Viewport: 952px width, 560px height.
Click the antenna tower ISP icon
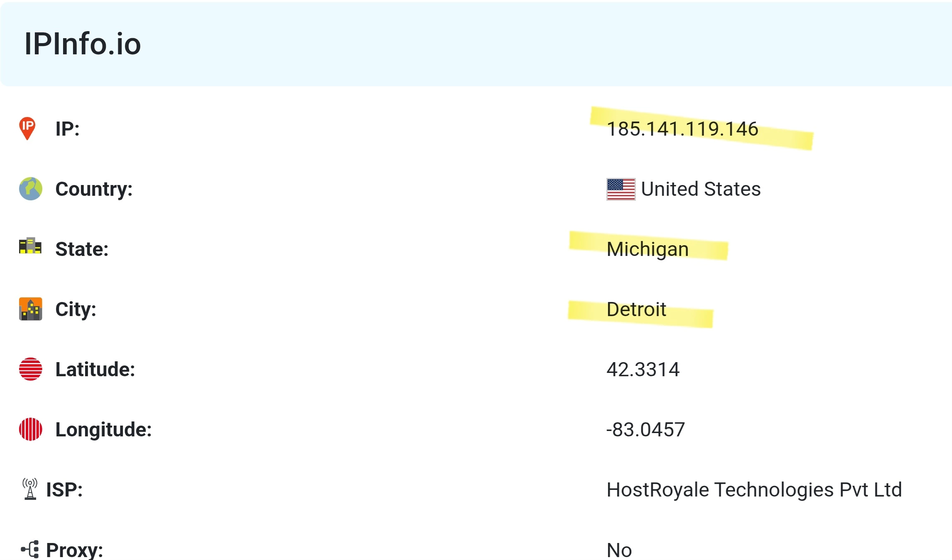pyautogui.click(x=30, y=489)
